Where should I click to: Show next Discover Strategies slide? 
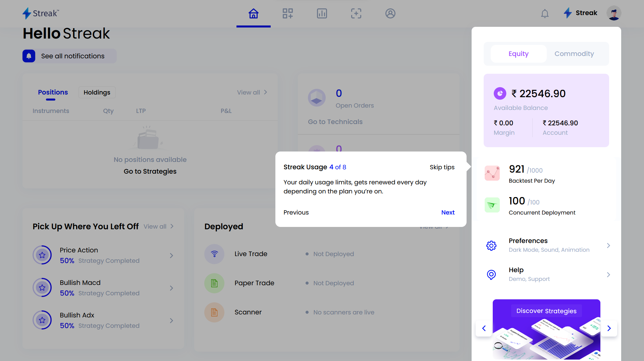click(609, 328)
